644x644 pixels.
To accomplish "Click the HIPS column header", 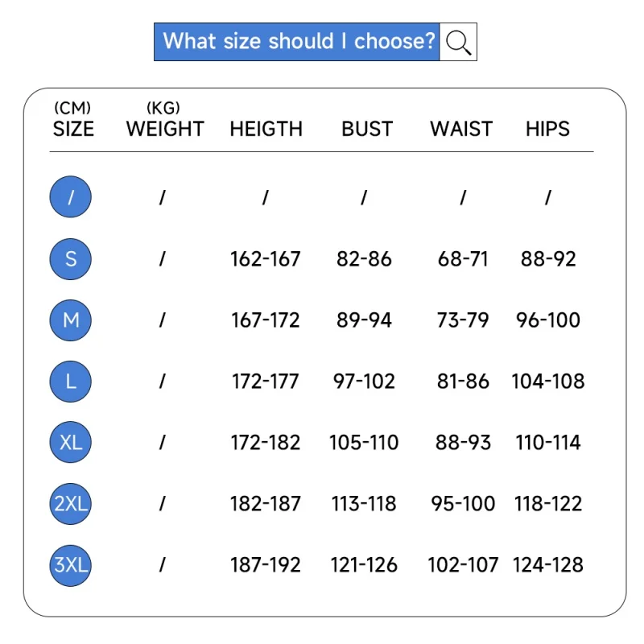I will point(547,129).
